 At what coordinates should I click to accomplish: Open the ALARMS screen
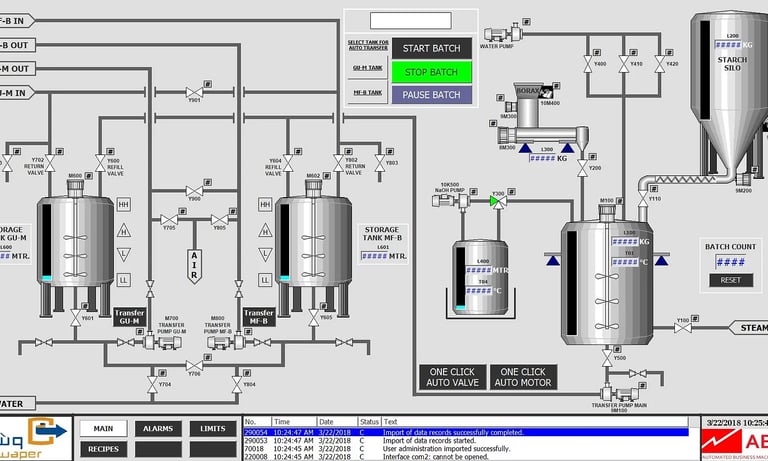click(x=158, y=428)
